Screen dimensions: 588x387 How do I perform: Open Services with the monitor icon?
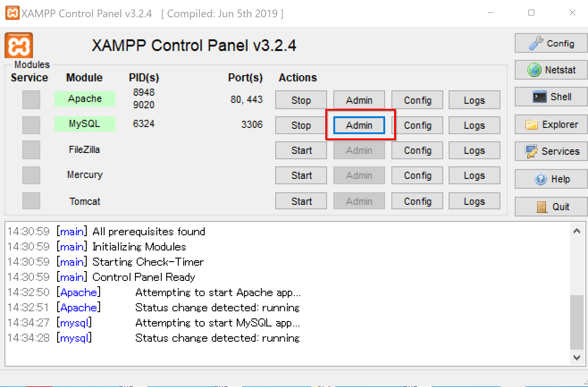551,151
